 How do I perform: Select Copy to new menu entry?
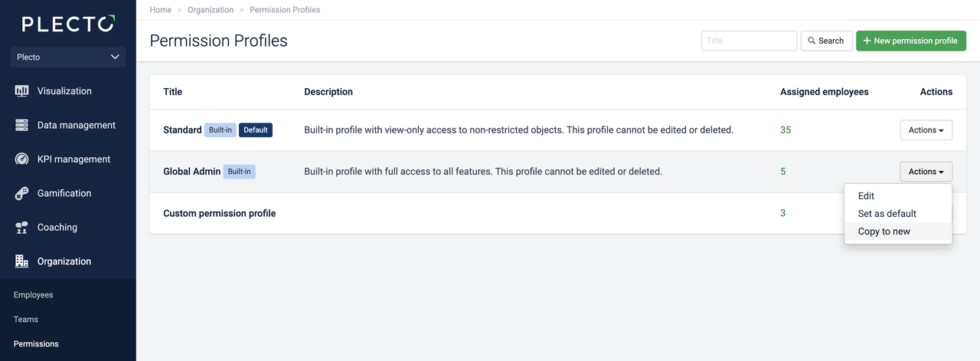tap(884, 231)
